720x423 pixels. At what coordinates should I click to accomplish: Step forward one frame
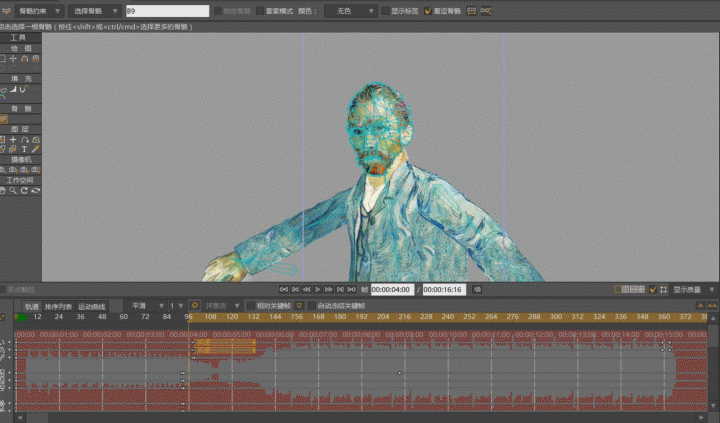(x=329, y=289)
